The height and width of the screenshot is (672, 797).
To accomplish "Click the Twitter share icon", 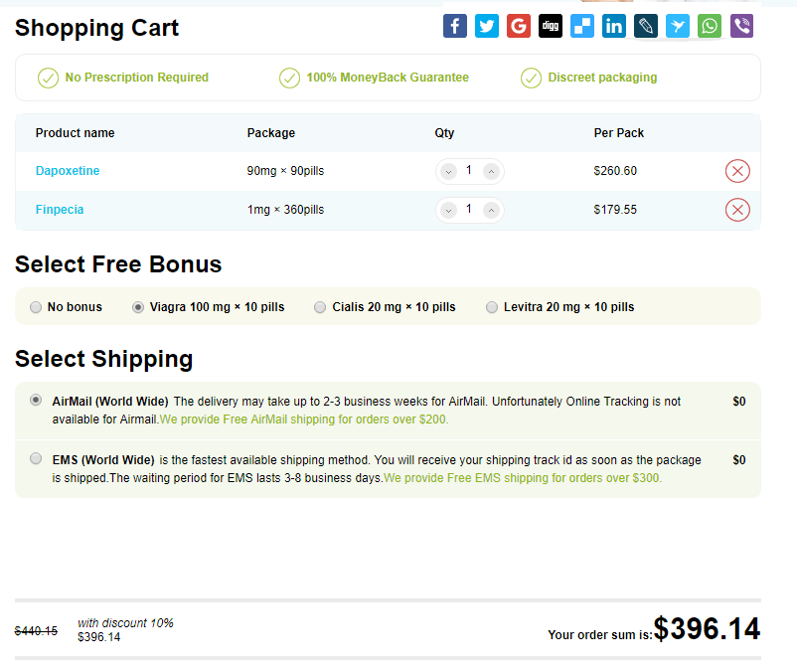I will click(x=487, y=26).
